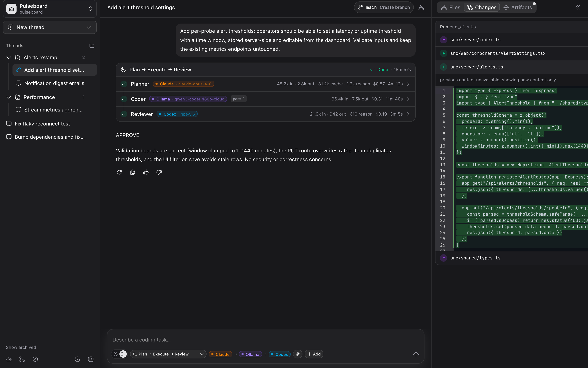Viewport: 588px width, 368px height.
Task: Attach a file with paperclip icon
Action: [x=298, y=354]
